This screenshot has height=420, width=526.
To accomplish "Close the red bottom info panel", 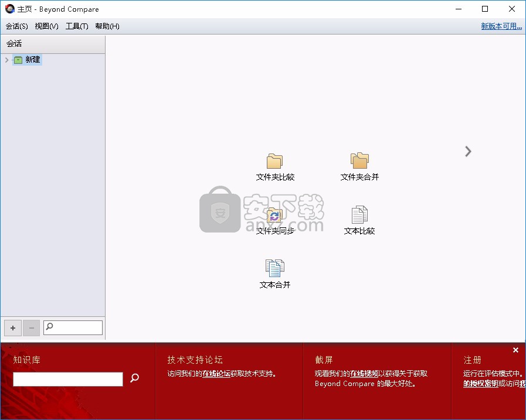I will [515, 350].
